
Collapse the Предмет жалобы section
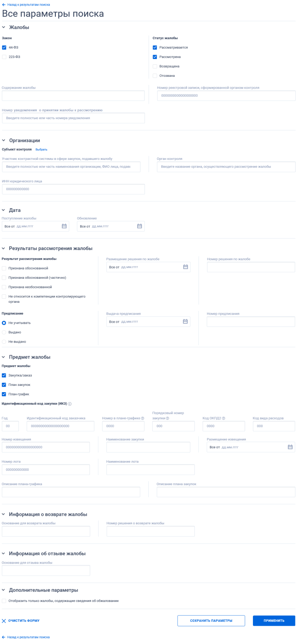[4, 357]
